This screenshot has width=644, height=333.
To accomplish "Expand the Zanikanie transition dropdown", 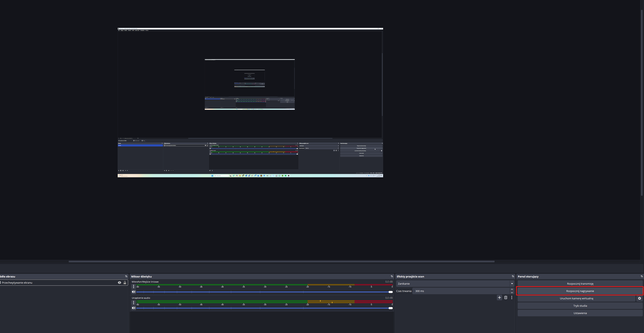I will pos(512,284).
